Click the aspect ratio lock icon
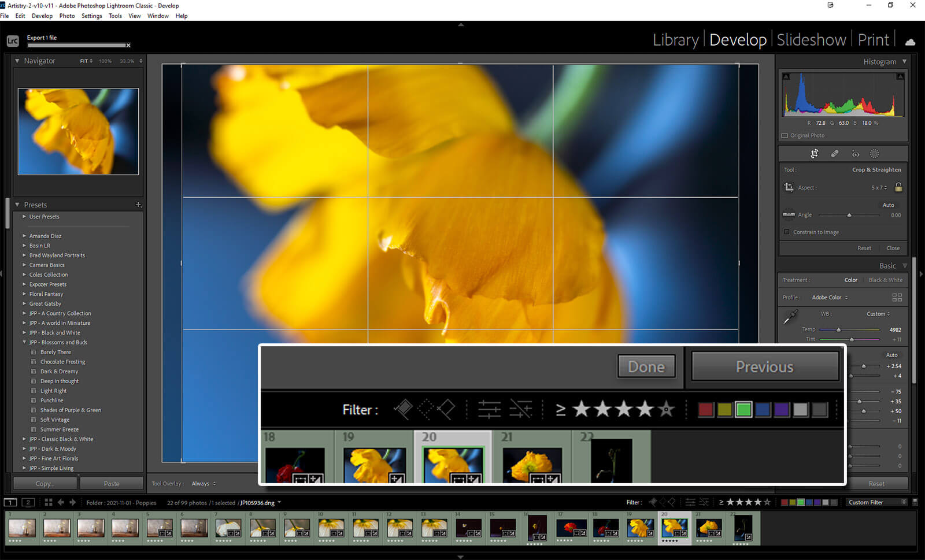 coord(898,187)
